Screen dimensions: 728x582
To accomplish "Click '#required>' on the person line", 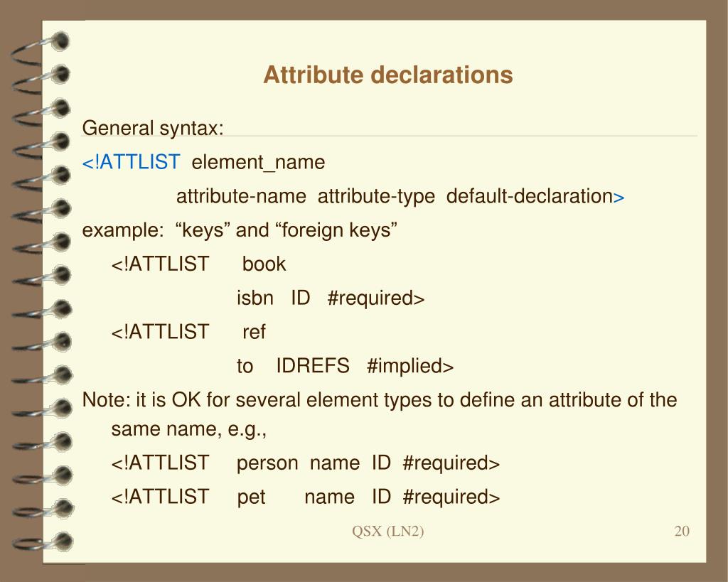I will pos(451,463).
